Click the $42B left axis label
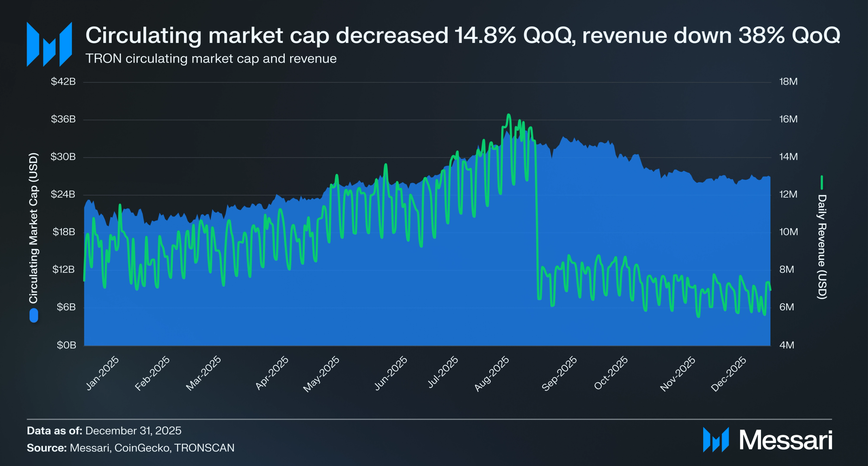Image resolution: width=868 pixels, height=466 pixels. point(63,82)
